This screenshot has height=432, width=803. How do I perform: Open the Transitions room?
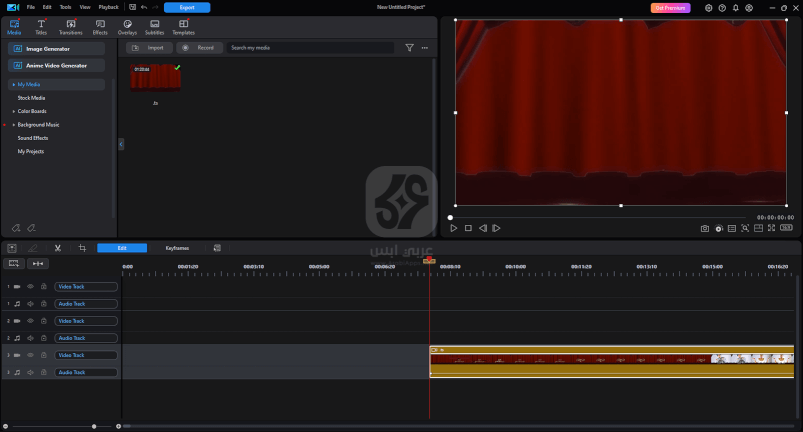click(x=70, y=26)
